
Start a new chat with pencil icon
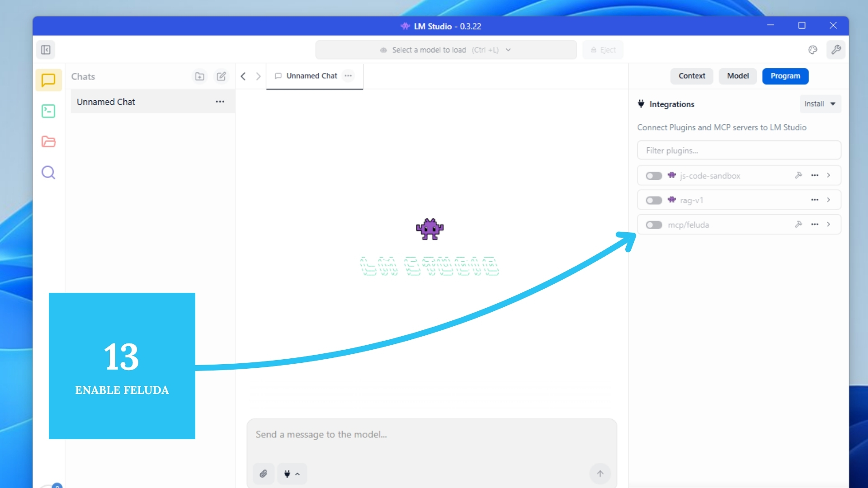221,76
